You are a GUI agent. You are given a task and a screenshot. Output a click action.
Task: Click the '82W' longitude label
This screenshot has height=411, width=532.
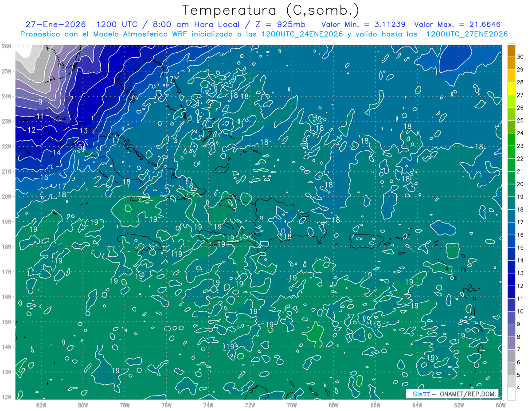41,405
